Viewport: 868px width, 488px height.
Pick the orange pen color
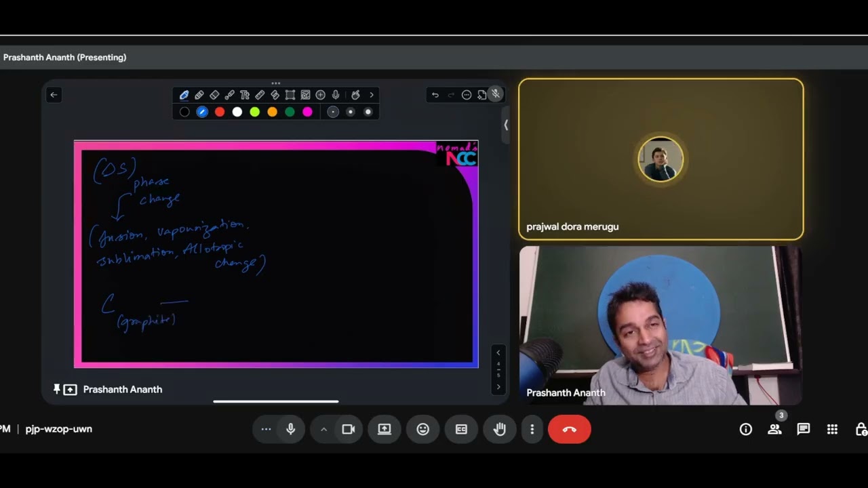[x=273, y=112]
